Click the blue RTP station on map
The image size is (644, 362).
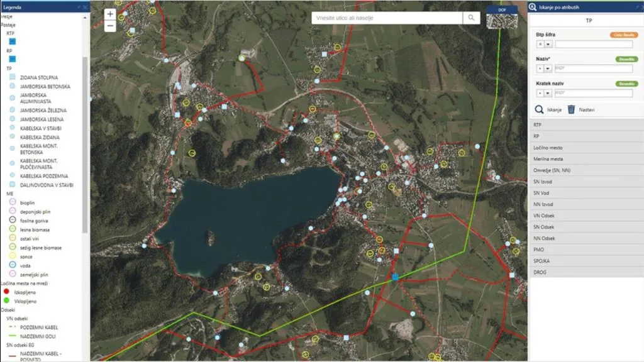395,277
